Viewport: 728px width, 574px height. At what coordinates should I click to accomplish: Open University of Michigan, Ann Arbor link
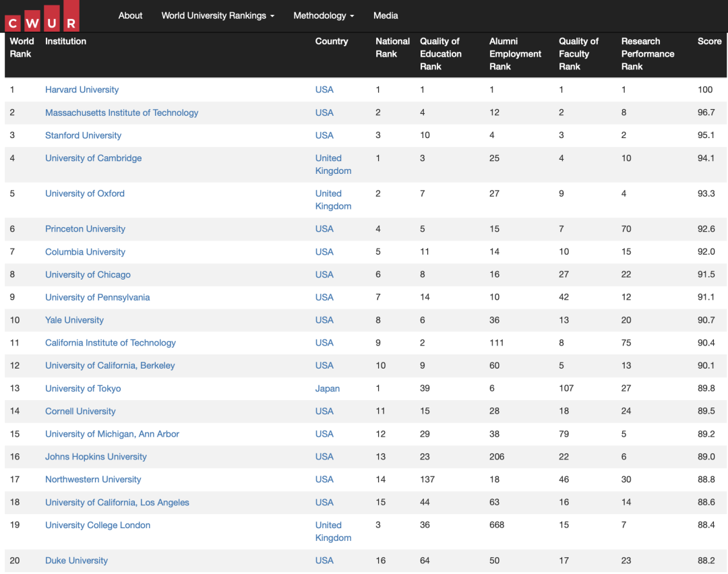112,434
